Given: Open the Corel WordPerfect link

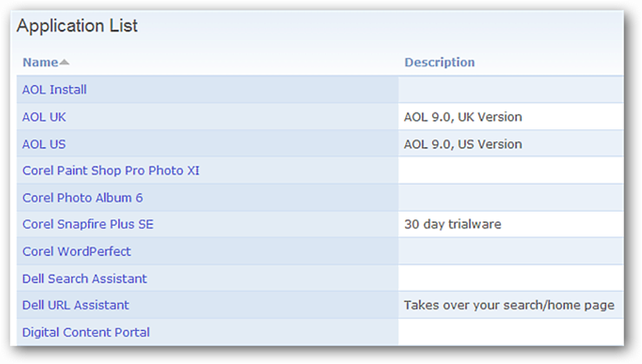Looking at the screenshot, I should coord(76,252).
